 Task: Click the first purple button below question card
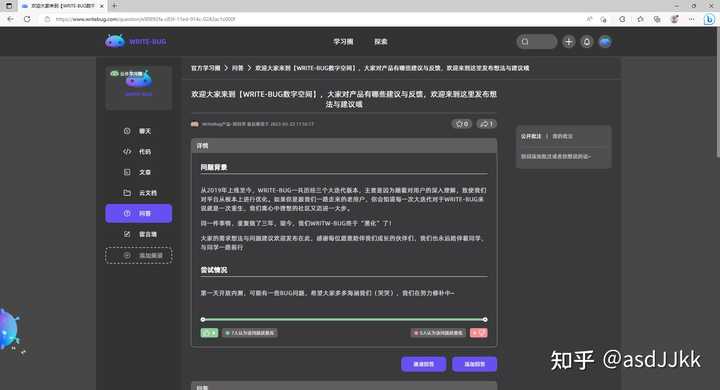[x=423, y=364]
